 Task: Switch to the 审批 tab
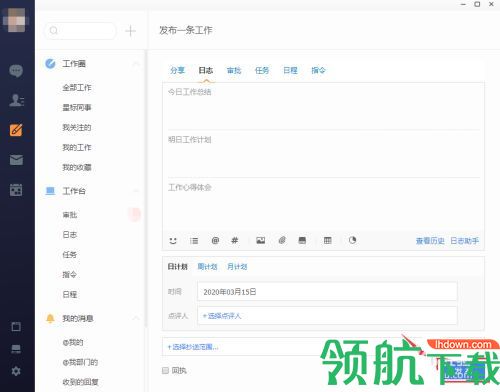pyautogui.click(x=234, y=70)
